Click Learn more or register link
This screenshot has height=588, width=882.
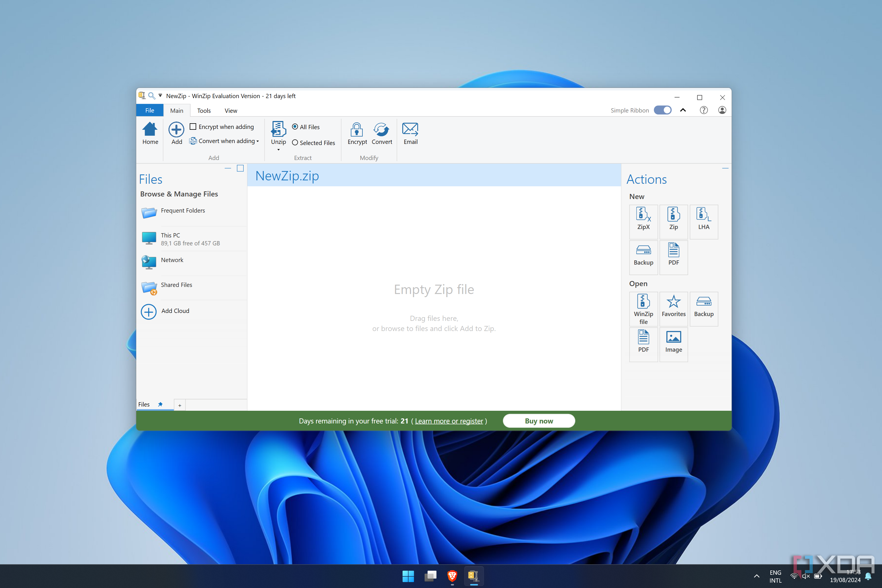449,421
